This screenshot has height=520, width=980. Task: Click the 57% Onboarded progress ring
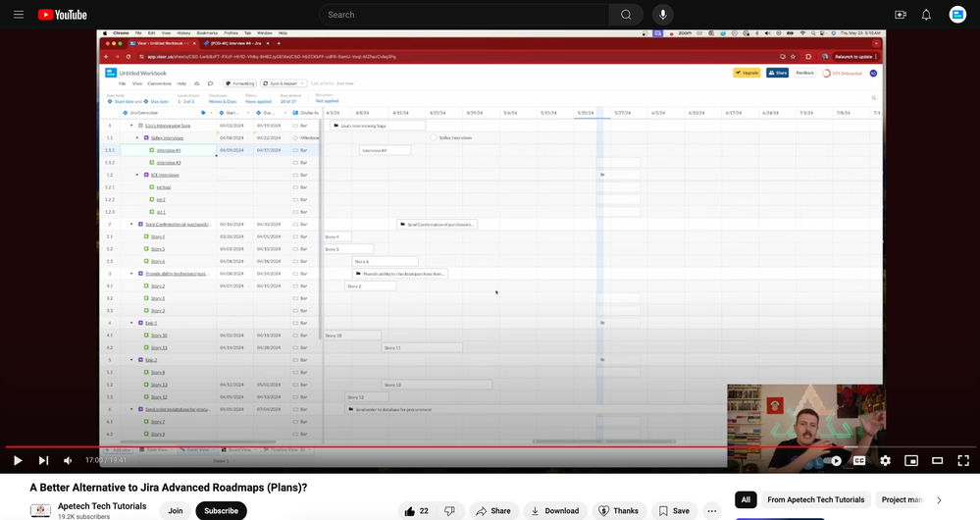826,74
